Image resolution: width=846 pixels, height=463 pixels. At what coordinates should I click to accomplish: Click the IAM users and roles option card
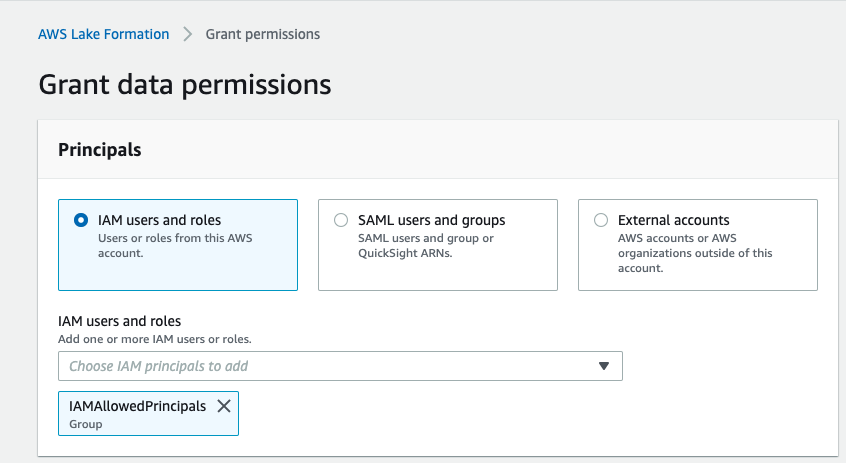click(x=178, y=245)
